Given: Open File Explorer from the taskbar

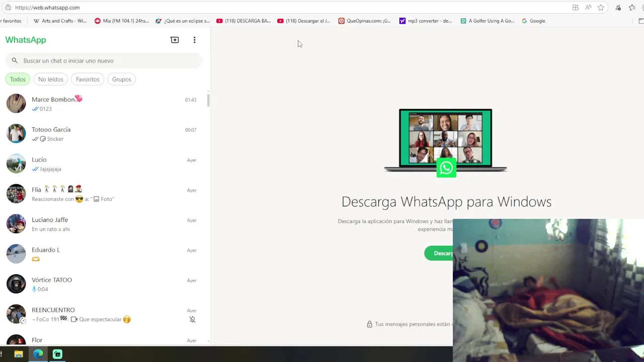Looking at the screenshot, I should (x=19, y=354).
